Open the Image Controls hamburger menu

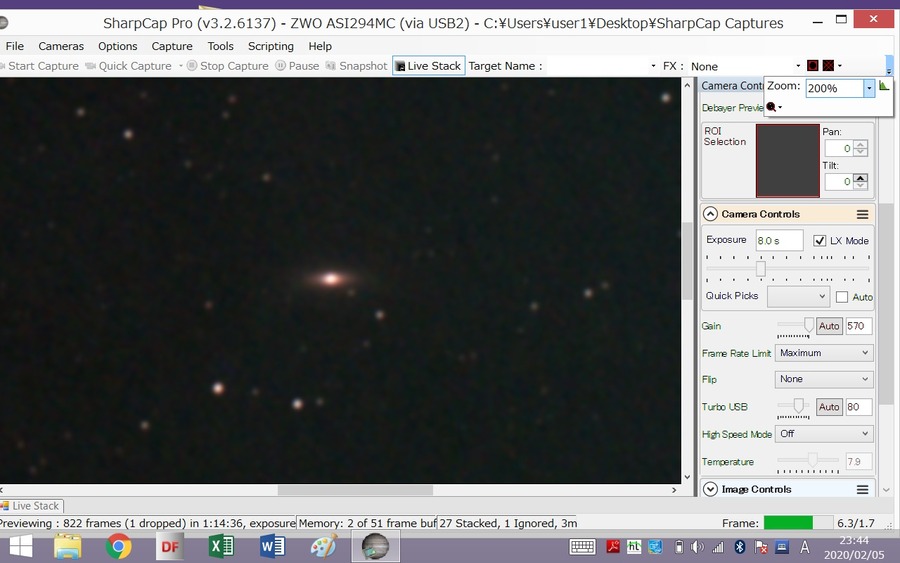point(862,490)
